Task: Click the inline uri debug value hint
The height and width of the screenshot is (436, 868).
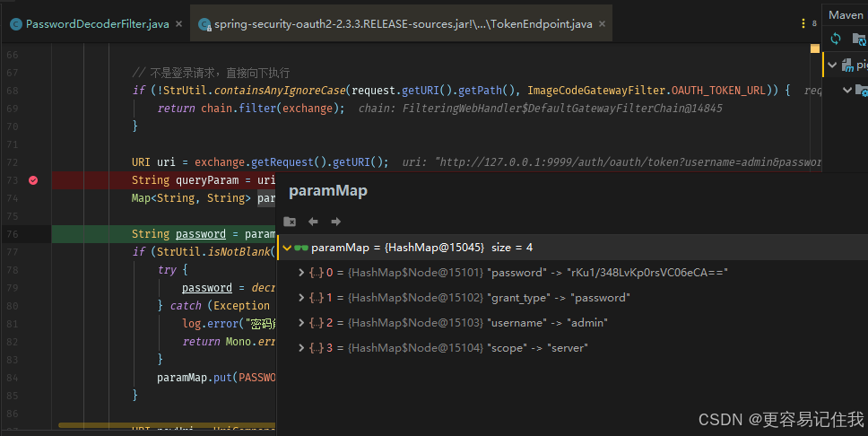Action: [612, 162]
